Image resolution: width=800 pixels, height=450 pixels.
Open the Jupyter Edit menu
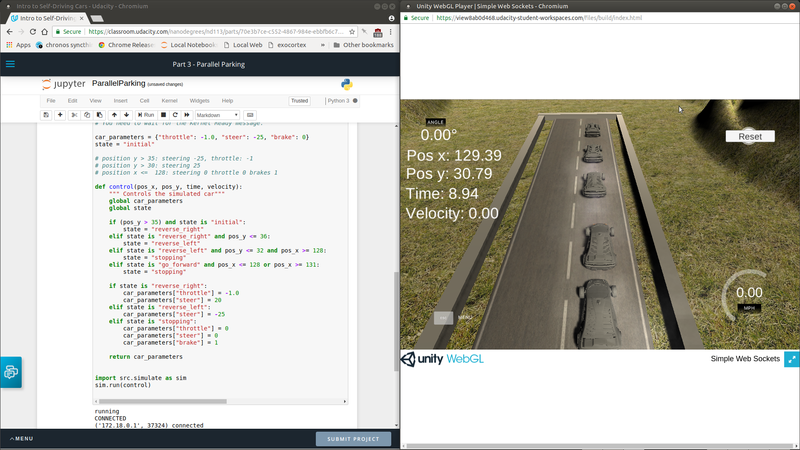72,101
